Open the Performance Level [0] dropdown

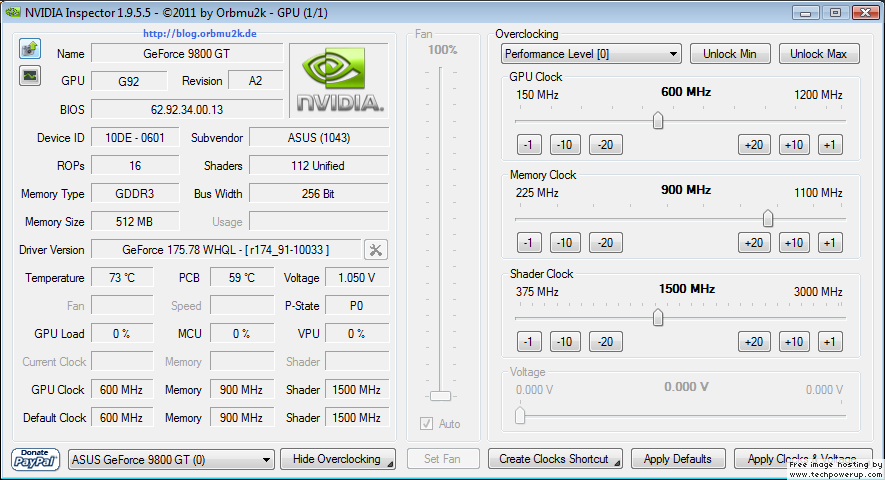click(x=591, y=54)
